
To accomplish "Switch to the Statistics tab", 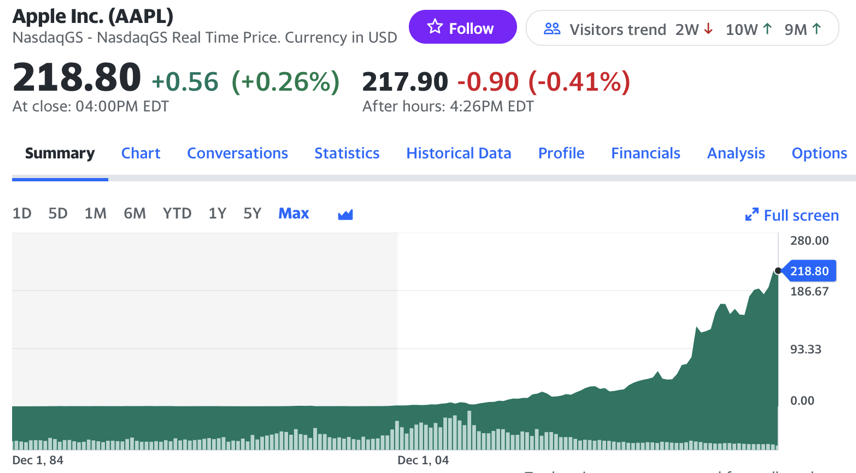I will tap(347, 153).
